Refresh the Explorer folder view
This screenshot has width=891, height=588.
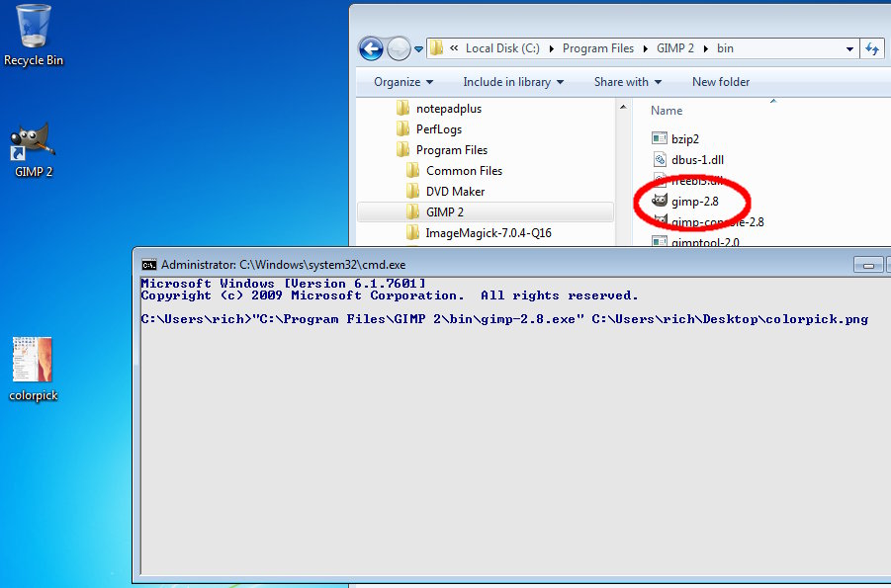click(872, 48)
